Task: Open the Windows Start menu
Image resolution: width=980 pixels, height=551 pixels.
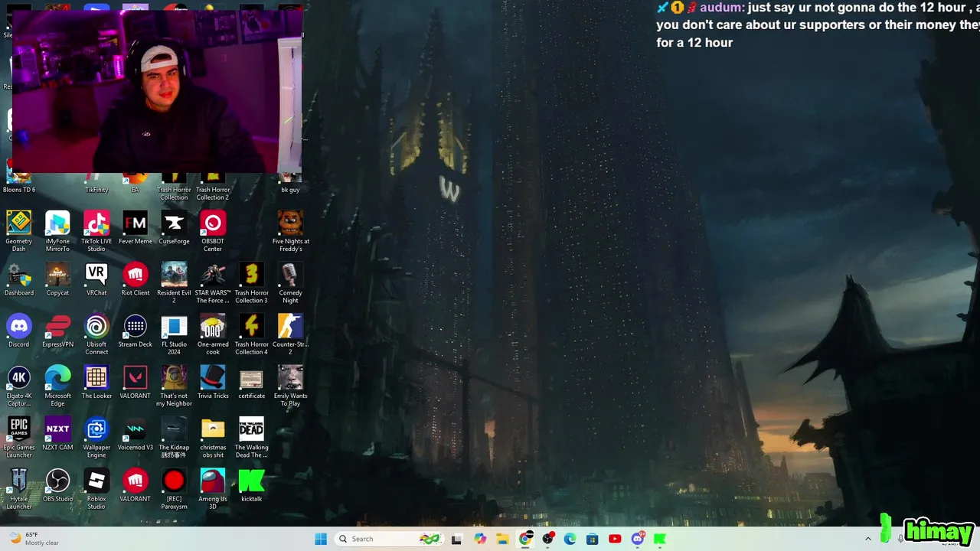Action: point(321,539)
